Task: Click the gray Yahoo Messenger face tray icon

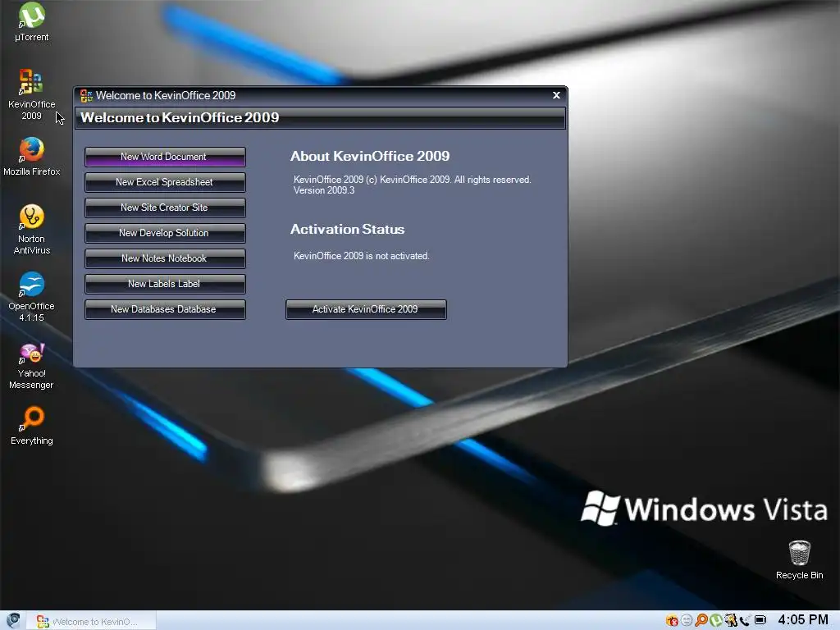Action: (x=687, y=620)
